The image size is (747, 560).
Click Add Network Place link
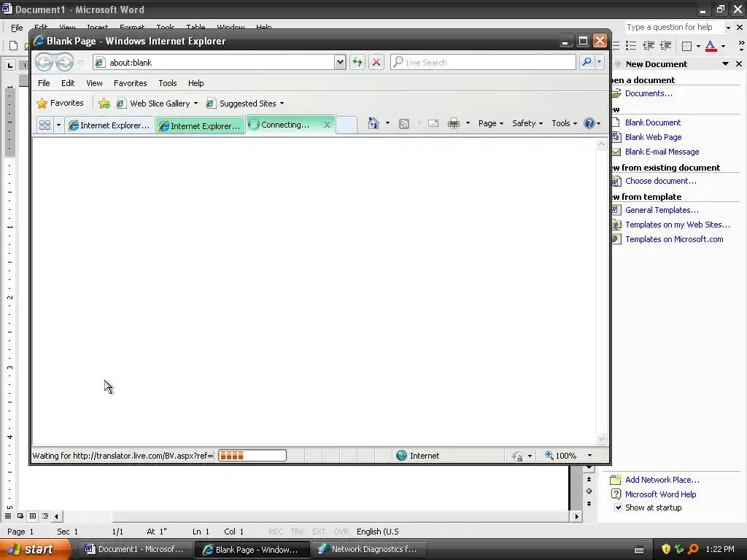[662, 480]
